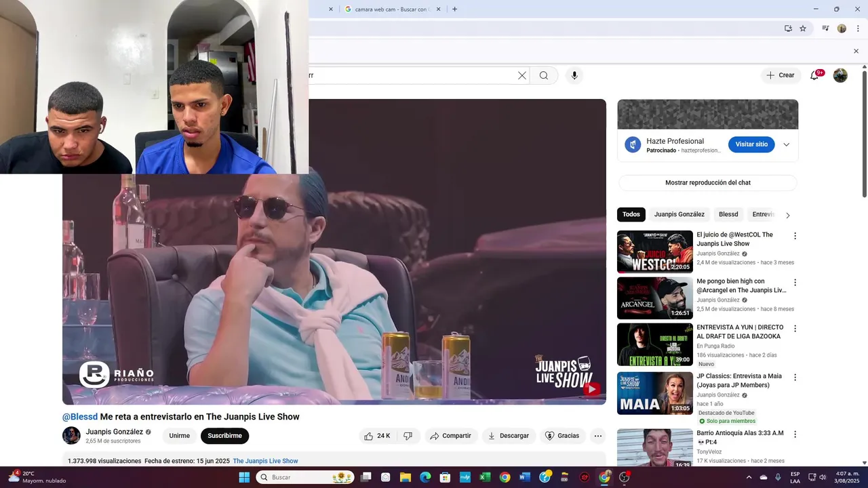Select the Juanpis González filter chip

point(679,214)
